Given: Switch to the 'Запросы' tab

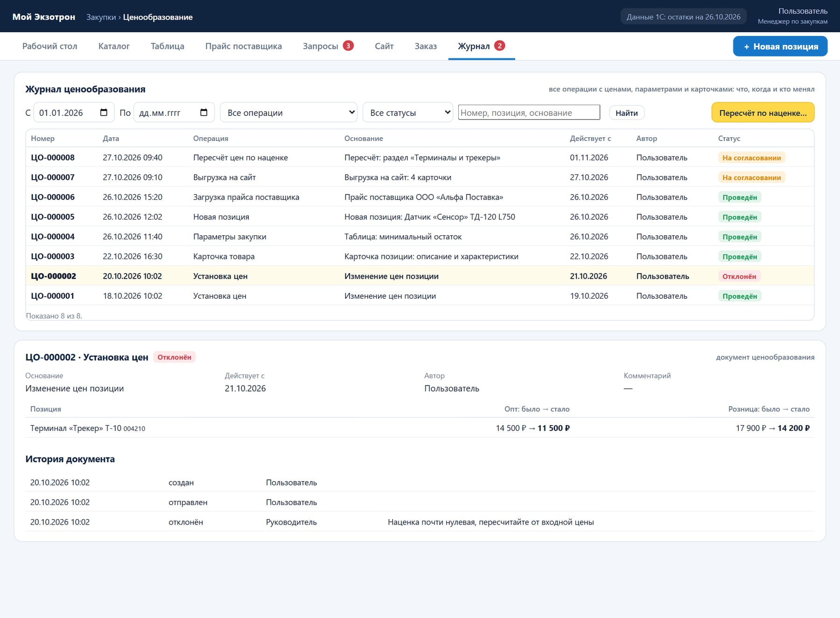Looking at the screenshot, I should pos(328,46).
